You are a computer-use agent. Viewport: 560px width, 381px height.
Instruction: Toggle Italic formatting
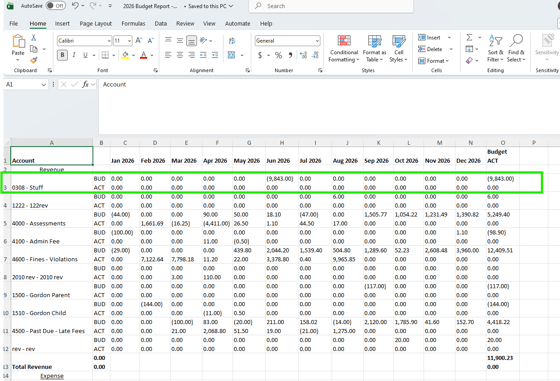pos(74,55)
